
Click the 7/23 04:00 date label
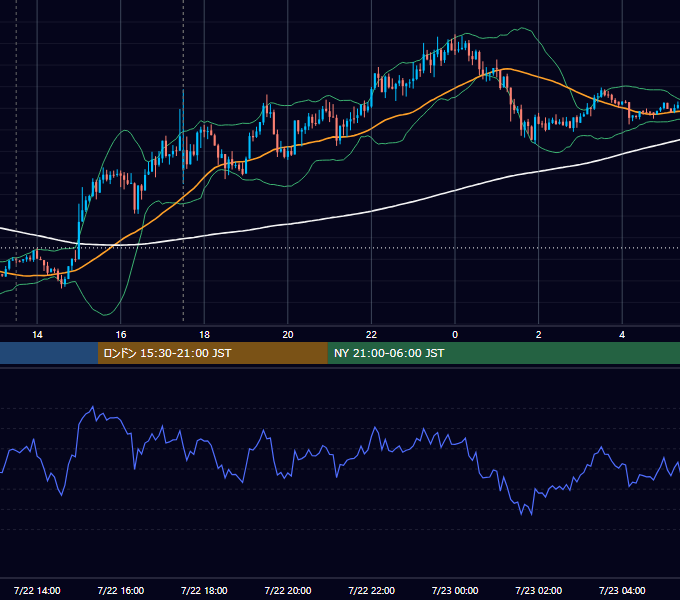click(622, 590)
